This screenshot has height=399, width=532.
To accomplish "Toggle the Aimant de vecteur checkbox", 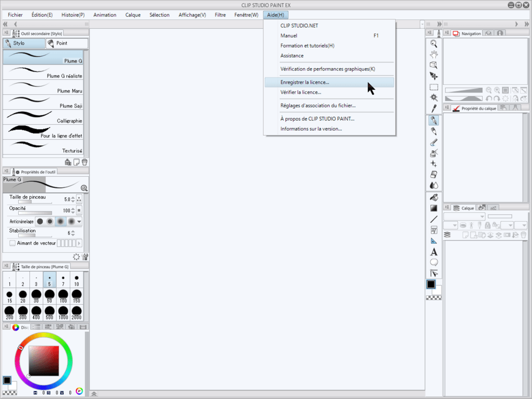I will point(13,243).
